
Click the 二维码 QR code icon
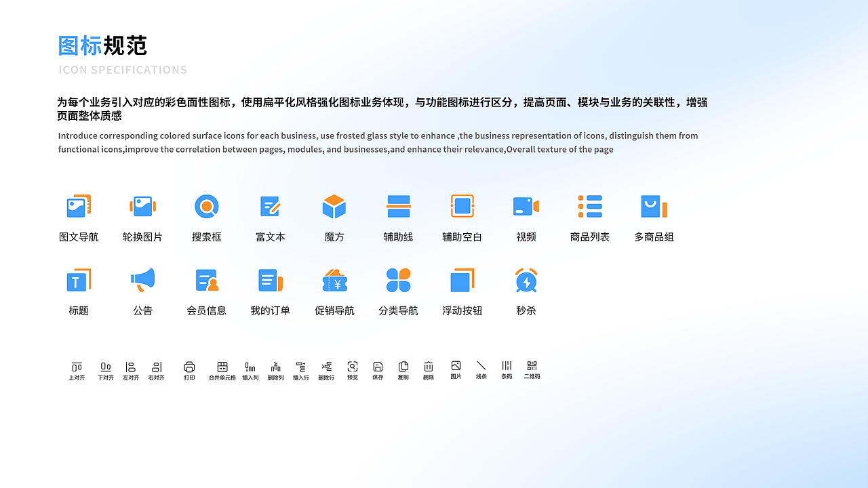532,365
